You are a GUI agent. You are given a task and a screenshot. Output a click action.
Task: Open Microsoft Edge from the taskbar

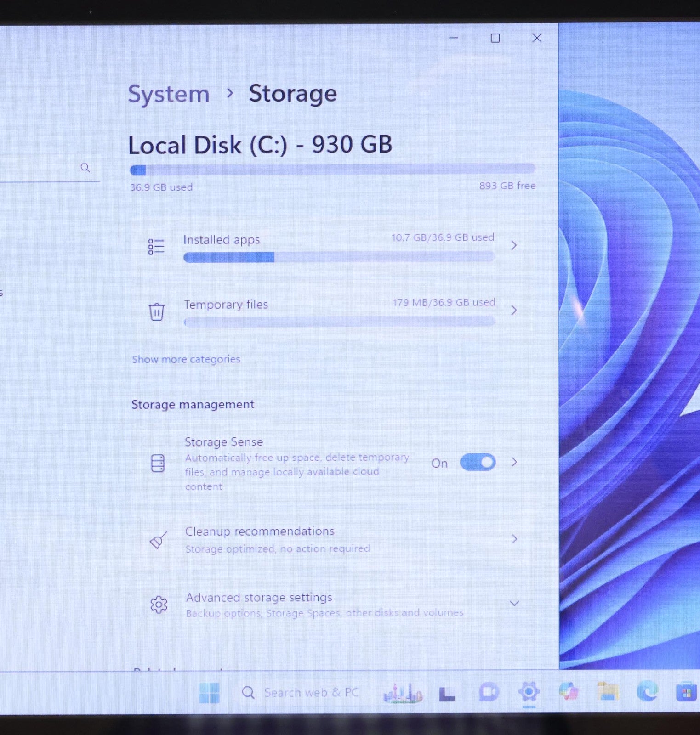point(647,692)
